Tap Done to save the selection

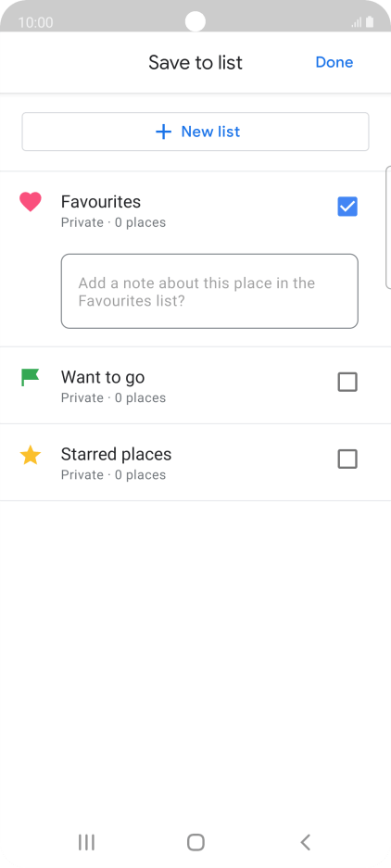tap(334, 62)
